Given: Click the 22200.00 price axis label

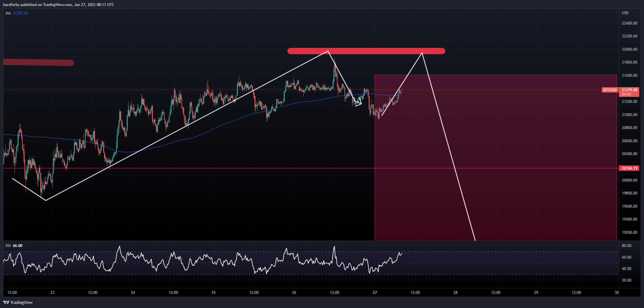Looking at the screenshot, I should coord(630,36).
